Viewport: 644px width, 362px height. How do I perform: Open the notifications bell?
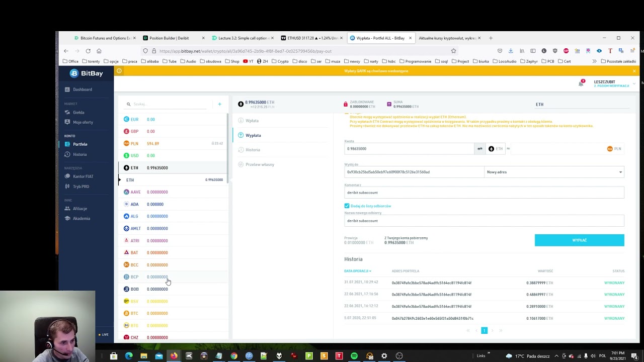581,83
